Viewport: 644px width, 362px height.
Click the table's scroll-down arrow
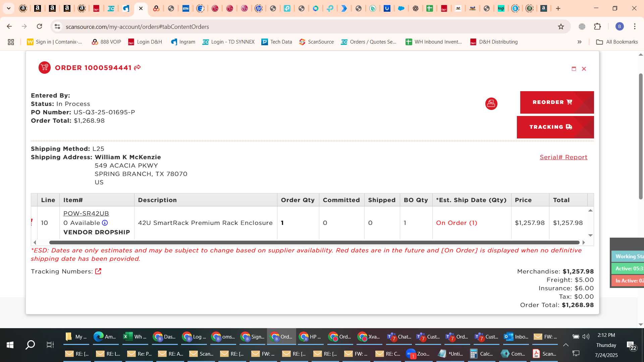pyautogui.click(x=590, y=235)
